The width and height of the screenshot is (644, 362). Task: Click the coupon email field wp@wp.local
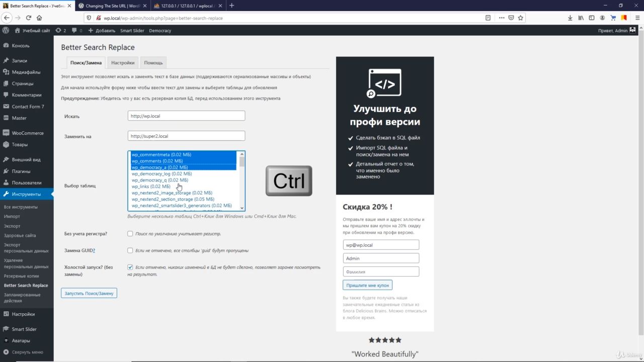381,245
